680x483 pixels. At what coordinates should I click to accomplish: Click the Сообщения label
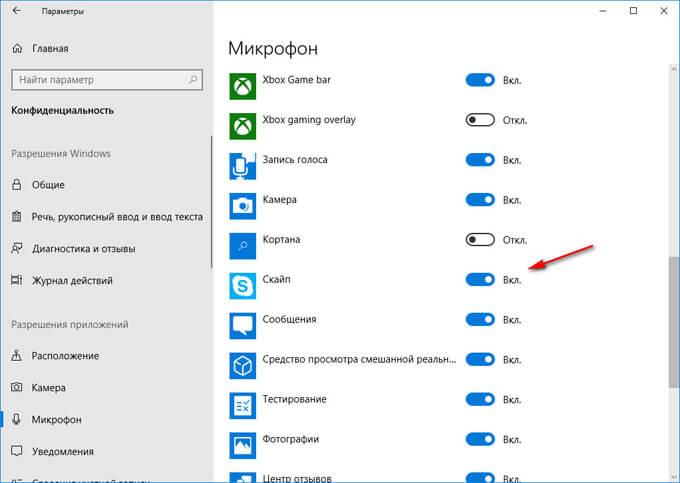coord(289,319)
